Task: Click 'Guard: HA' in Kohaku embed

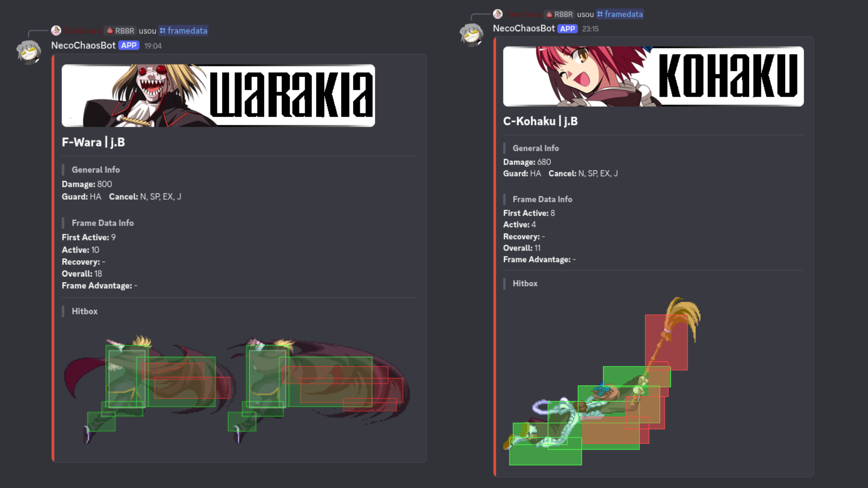Action: (522, 174)
